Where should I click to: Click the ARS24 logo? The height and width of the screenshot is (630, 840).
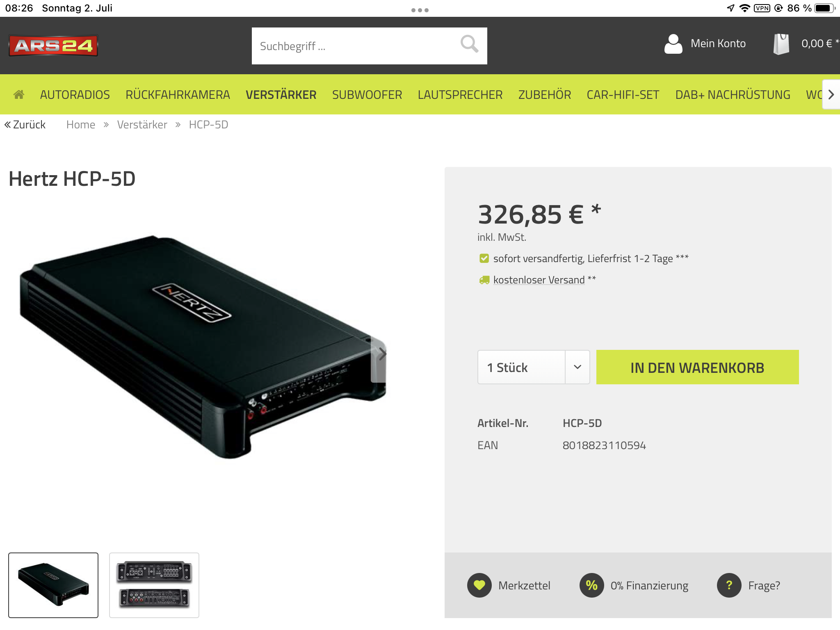click(x=53, y=46)
